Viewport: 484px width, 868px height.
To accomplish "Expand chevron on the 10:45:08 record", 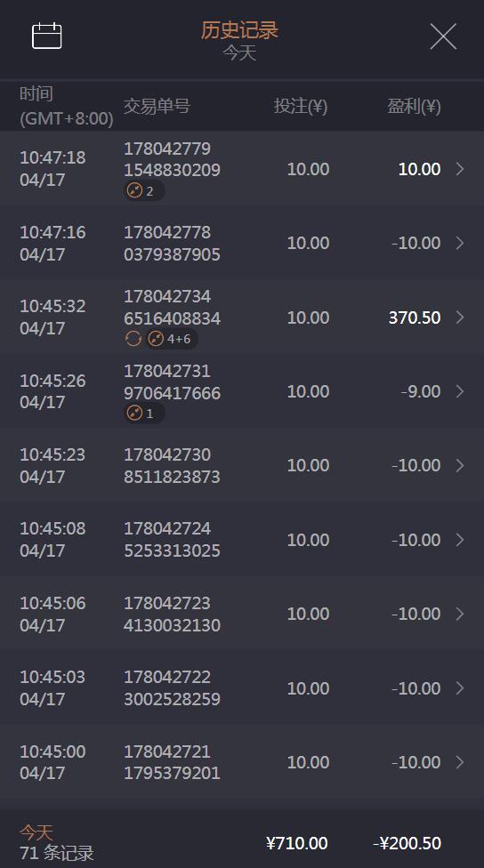I will [460, 540].
